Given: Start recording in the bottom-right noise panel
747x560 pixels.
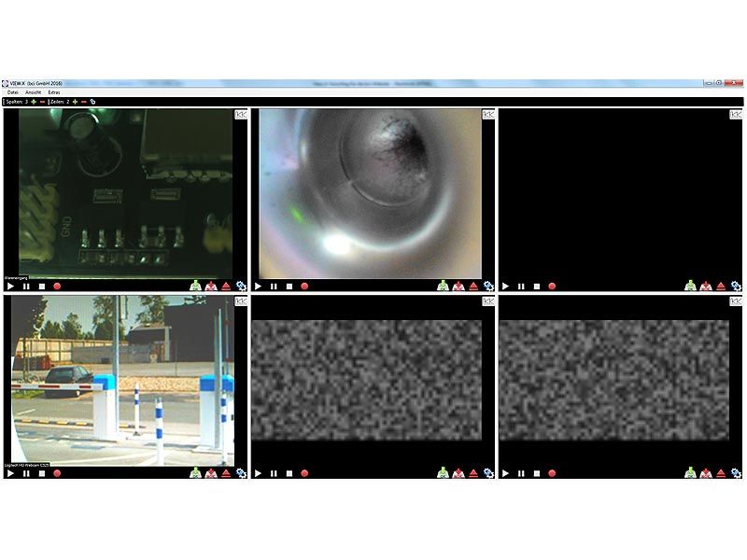Looking at the screenshot, I should pos(552,473).
